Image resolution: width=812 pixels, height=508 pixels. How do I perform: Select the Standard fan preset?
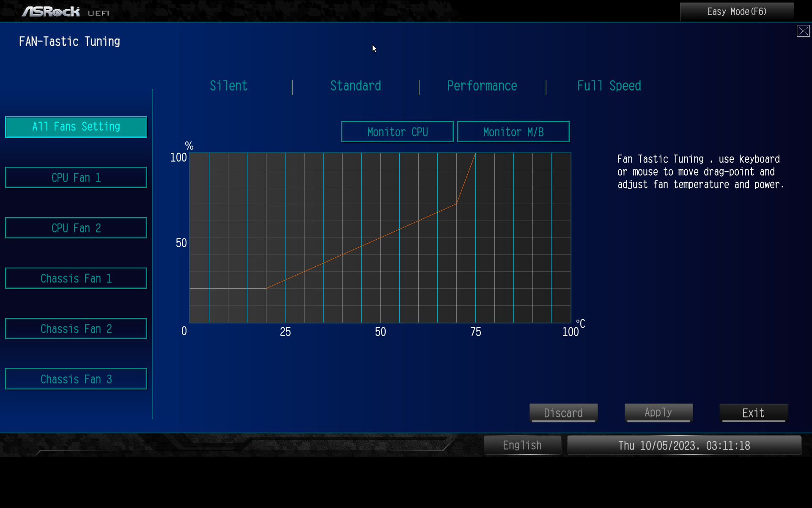[355, 86]
